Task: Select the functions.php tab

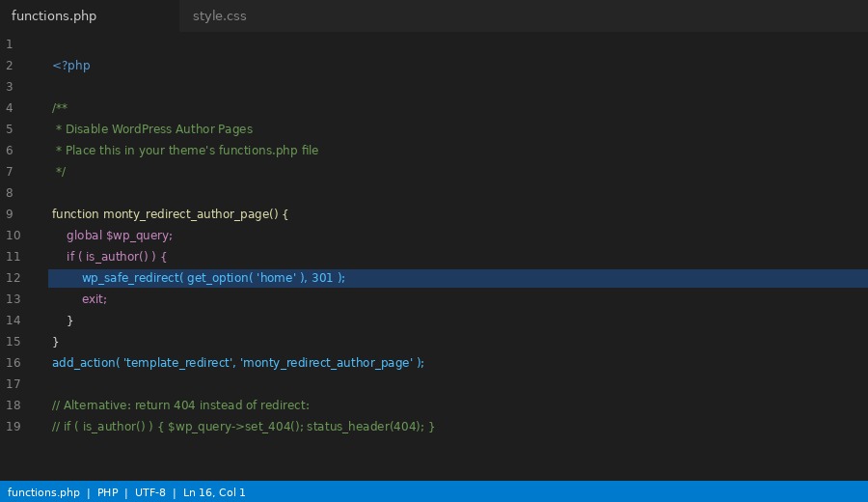Action: pyautogui.click(x=54, y=16)
